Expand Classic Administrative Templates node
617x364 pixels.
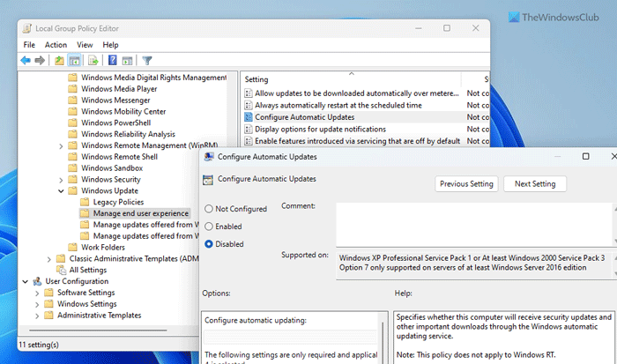pyautogui.click(x=49, y=258)
